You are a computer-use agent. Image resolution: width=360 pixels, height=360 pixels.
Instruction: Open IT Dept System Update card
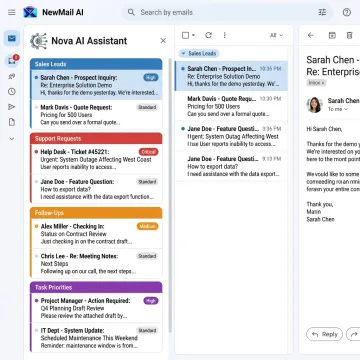96,338
